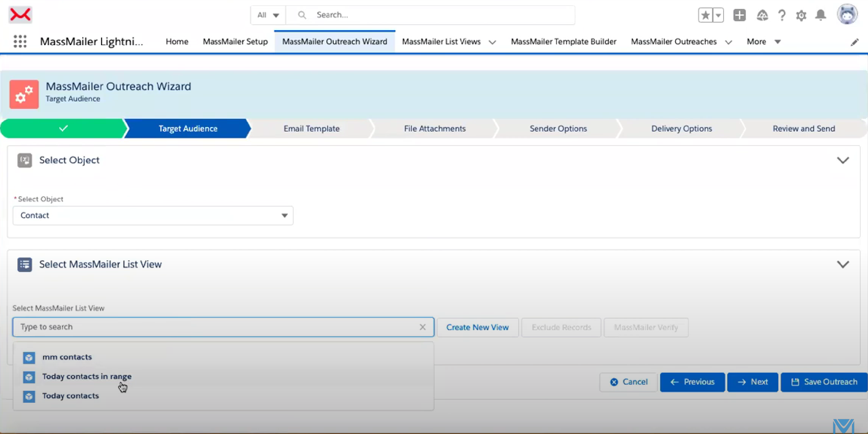The image size is (868, 434).
Task: Click the completed green checkmark step
Action: (63, 129)
